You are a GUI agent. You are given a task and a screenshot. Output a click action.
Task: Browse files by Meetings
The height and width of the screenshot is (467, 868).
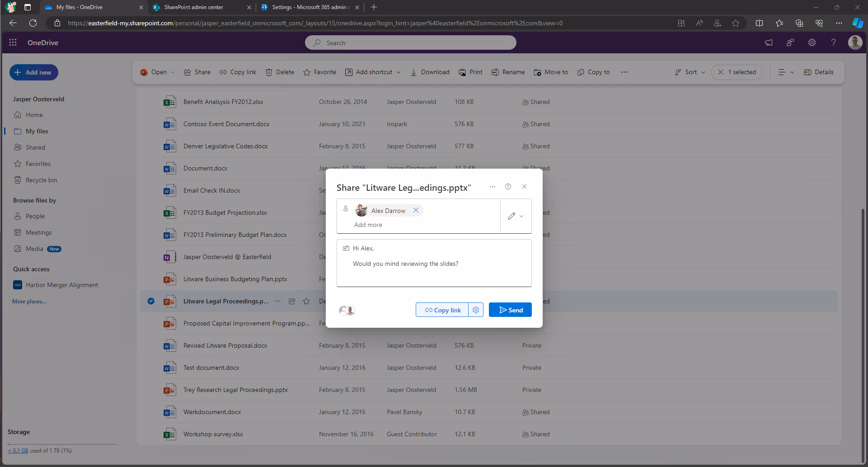click(x=38, y=232)
